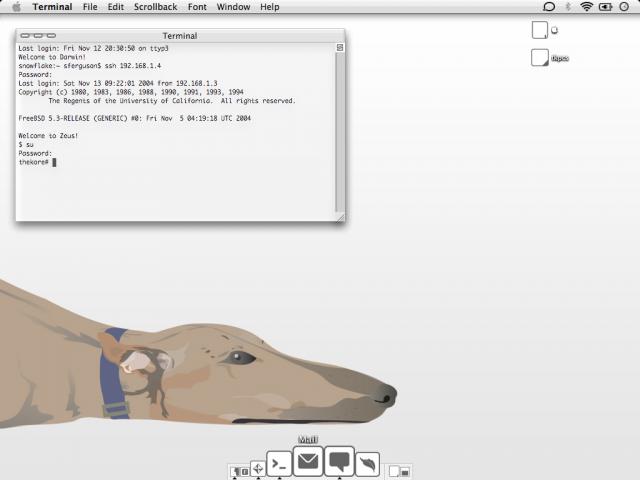
Task: Click the close button of Terminal window
Action: point(25,36)
